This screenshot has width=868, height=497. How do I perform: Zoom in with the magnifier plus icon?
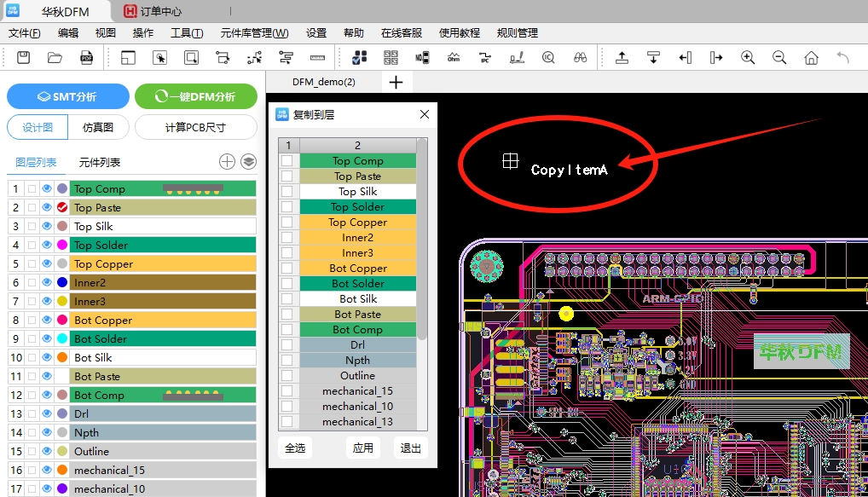748,58
